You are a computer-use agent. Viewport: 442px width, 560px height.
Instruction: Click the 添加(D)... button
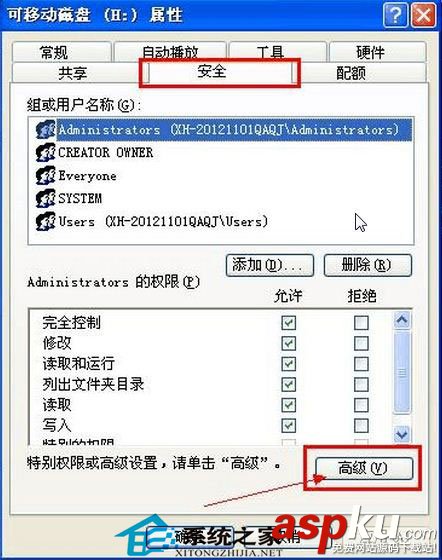270,265
